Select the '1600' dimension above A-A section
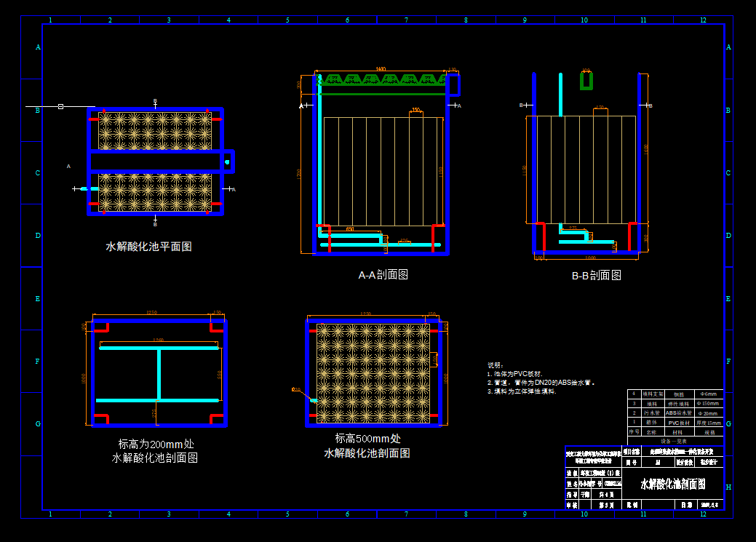Viewport: 756px width, 542px height. (381, 69)
